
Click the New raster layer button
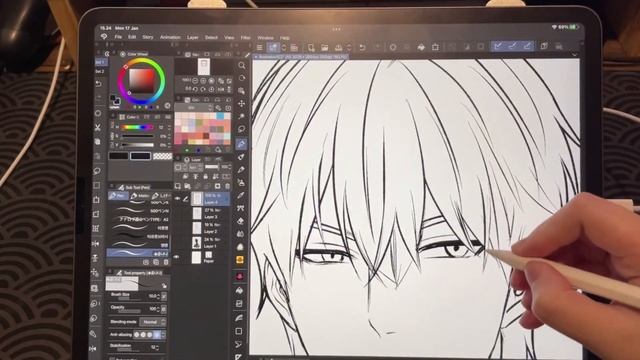tap(178, 186)
